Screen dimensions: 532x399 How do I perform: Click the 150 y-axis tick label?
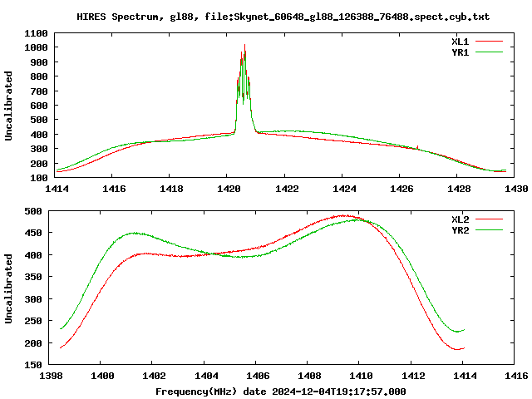[33, 365]
